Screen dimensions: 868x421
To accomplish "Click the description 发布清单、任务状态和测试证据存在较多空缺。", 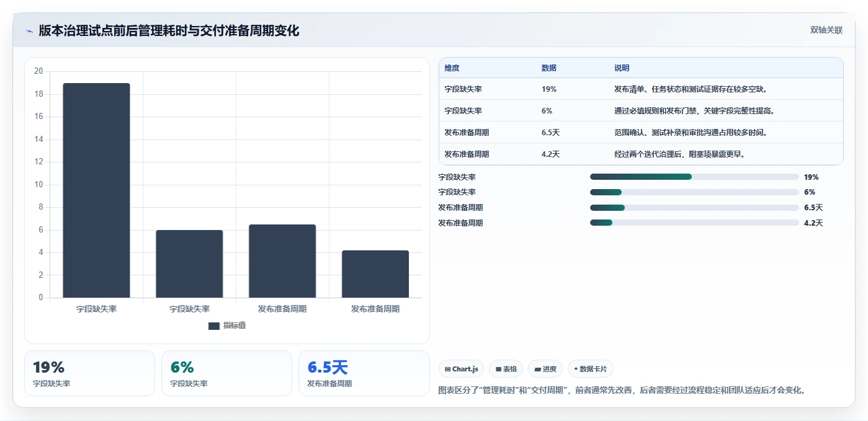I will coord(691,89).
